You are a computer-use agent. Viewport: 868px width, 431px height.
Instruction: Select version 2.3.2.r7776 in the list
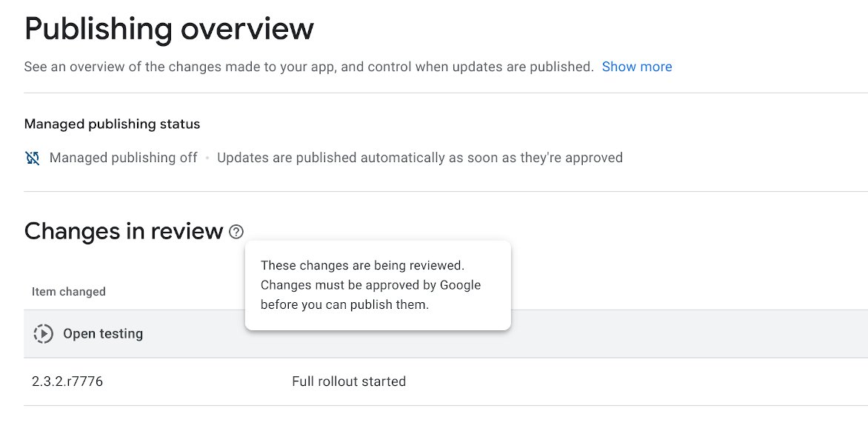click(67, 382)
